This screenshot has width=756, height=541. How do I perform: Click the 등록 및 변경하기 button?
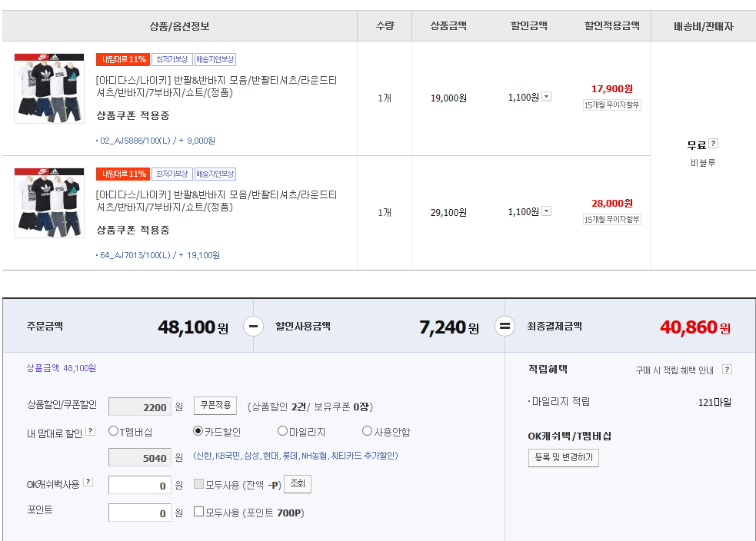pos(563,457)
